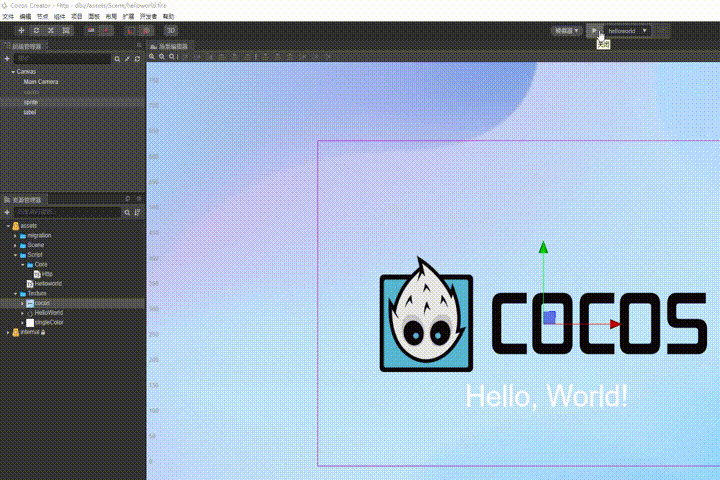Select the Main Camera node
This screenshot has height=480, width=720.
(x=41, y=82)
